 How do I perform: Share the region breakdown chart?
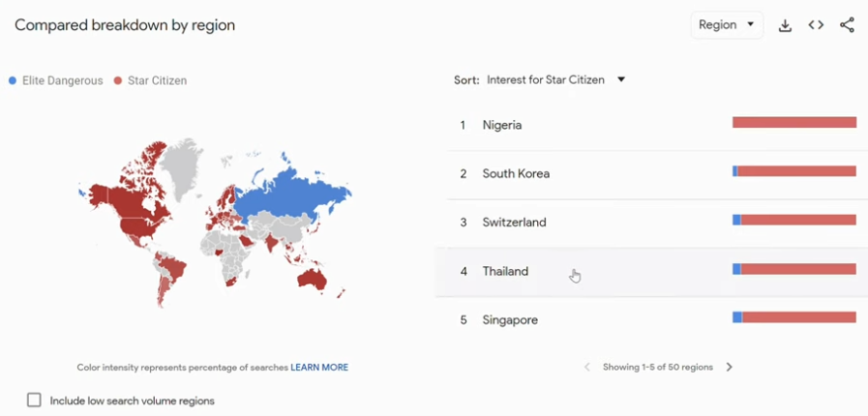point(847,25)
